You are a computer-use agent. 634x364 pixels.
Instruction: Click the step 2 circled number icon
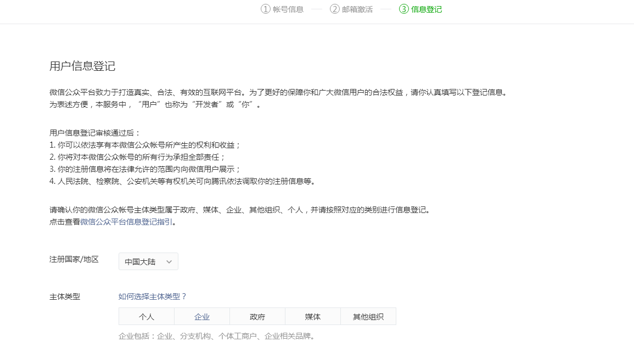pyautogui.click(x=335, y=9)
